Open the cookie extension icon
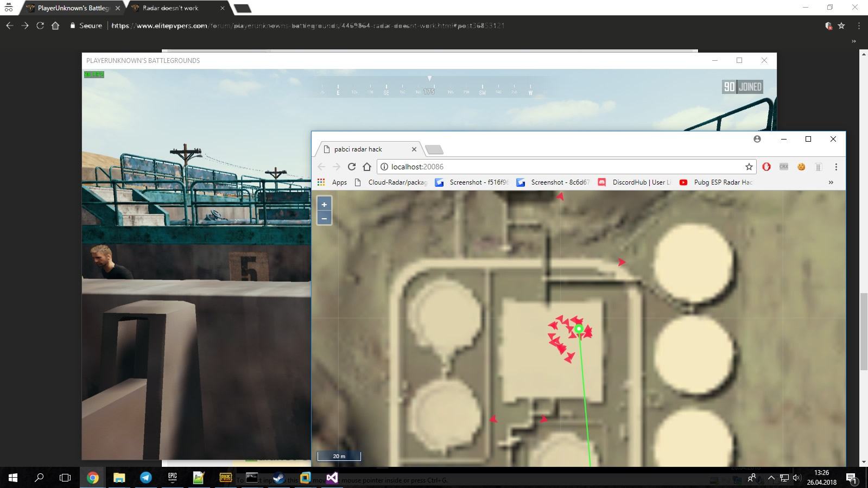 point(801,167)
